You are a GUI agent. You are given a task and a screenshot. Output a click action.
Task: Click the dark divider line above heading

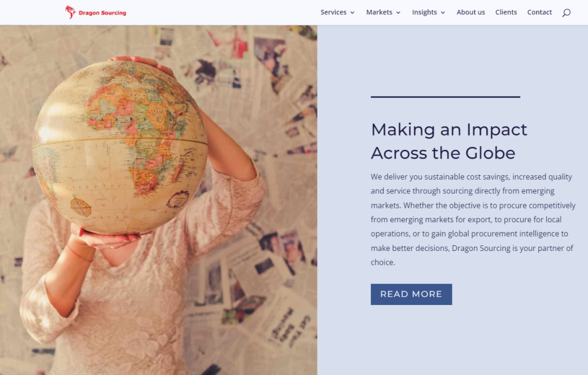(446, 96)
